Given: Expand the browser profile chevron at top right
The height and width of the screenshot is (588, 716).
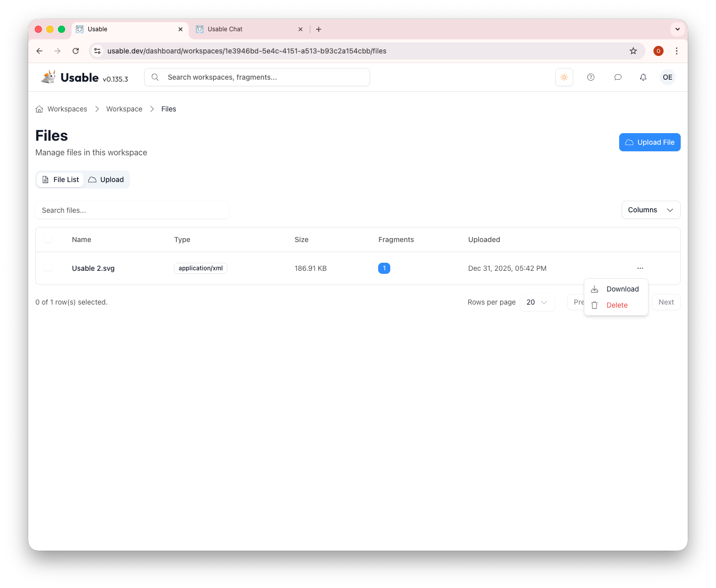Looking at the screenshot, I should tap(677, 29).
